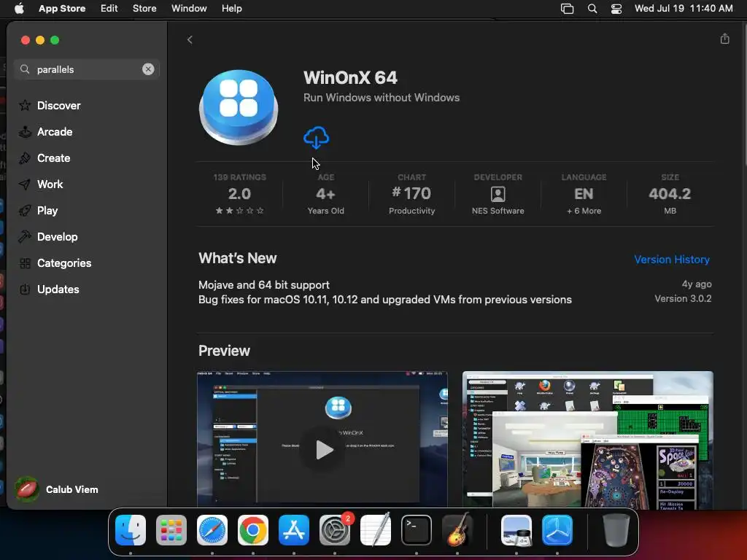
Task: Open Terminal from the Dock
Action: pyautogui.click(x=417, y=530)
